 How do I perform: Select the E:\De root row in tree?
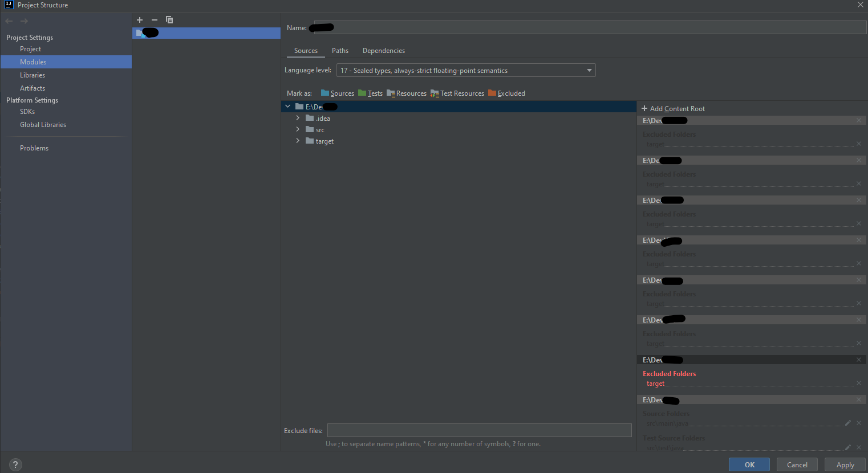[x=459, y=107]
